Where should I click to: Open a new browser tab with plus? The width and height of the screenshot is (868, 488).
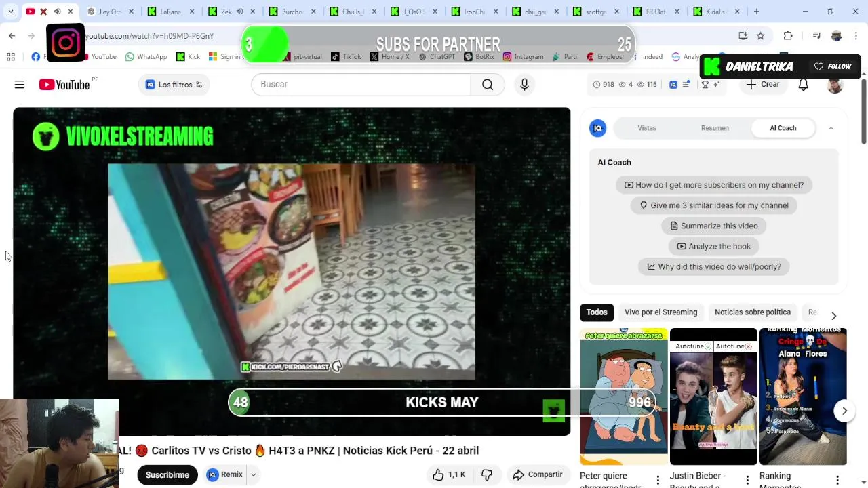pos(757,12)
